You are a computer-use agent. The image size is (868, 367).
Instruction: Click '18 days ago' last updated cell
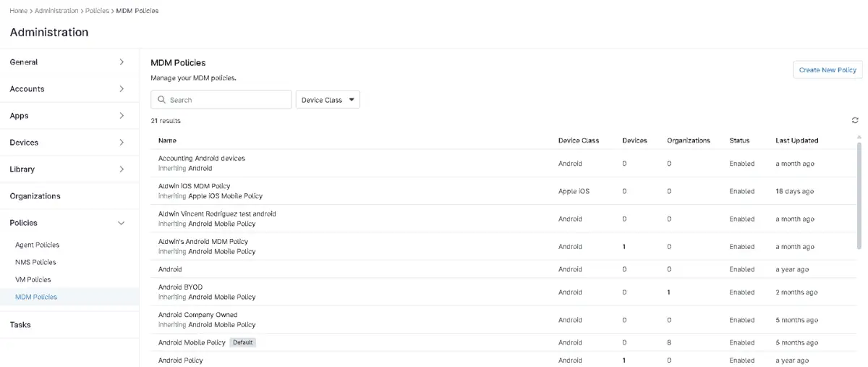click(794, 191)
